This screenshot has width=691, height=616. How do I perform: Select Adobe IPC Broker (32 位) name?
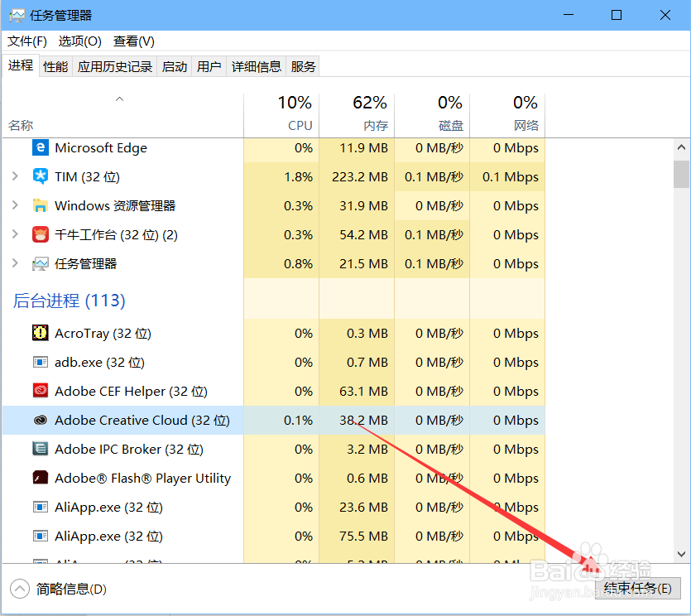pos(128,450)
